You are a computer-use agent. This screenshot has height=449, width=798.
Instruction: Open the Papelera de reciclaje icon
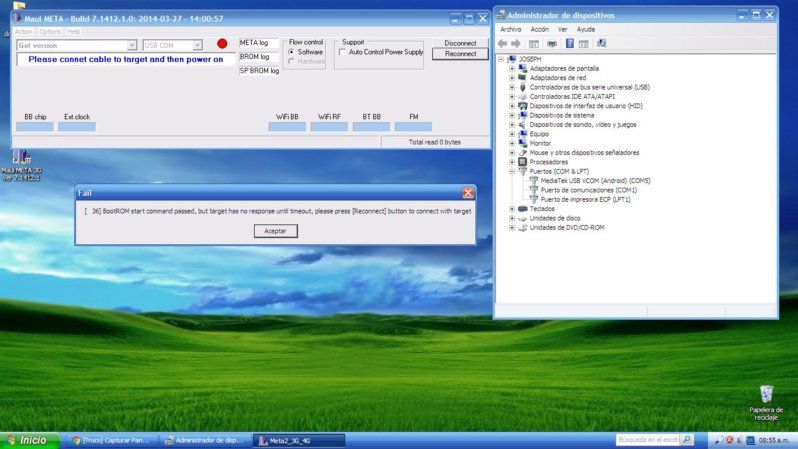pos(766,403)
